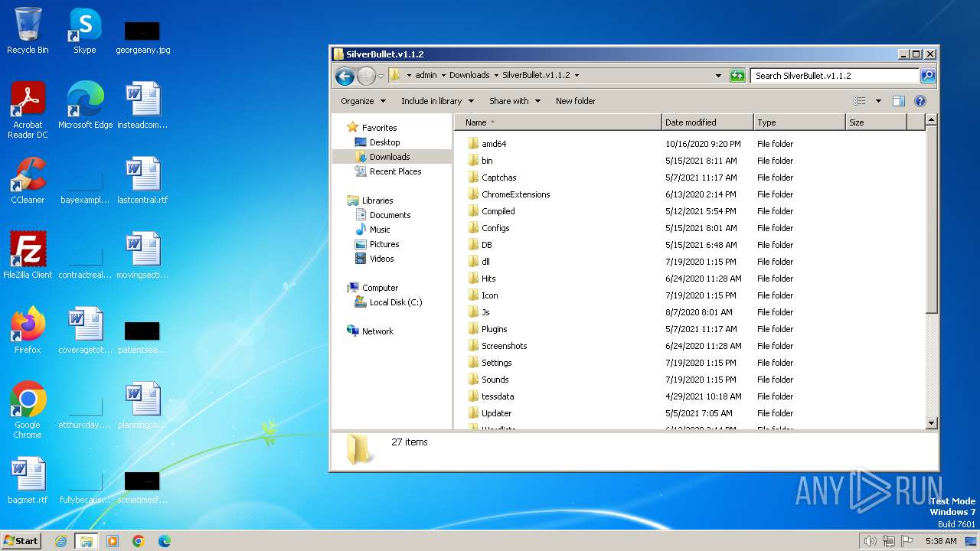Screen dimensions: 980x551
Task: Click the Back navigation arrow in Explorer
Action: [x=345, y=76]
